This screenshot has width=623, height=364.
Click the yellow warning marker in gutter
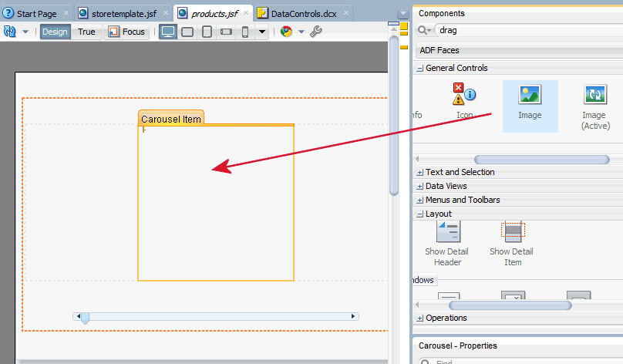click(404, 27)
